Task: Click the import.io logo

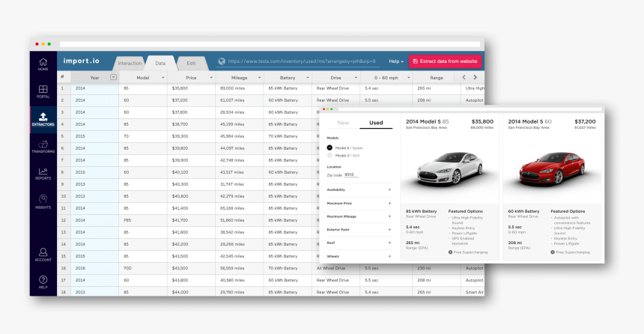Action: [x=82, y=61]
